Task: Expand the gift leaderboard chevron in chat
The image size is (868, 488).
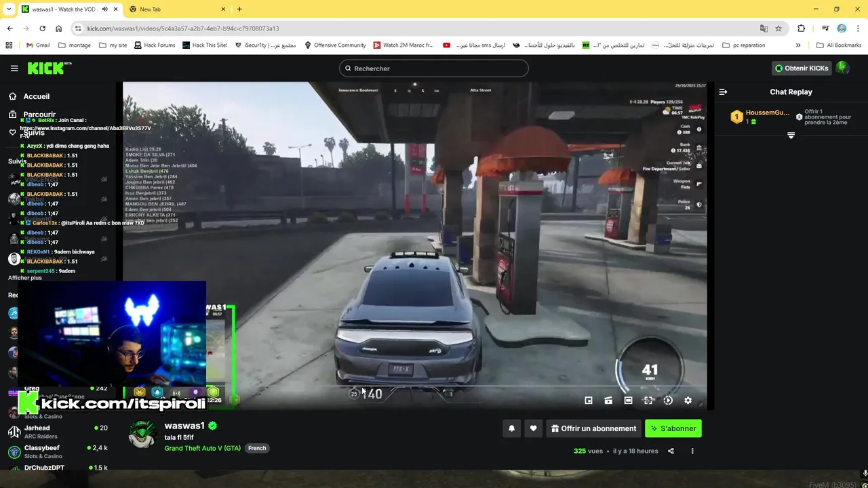Action: point(791,136)
